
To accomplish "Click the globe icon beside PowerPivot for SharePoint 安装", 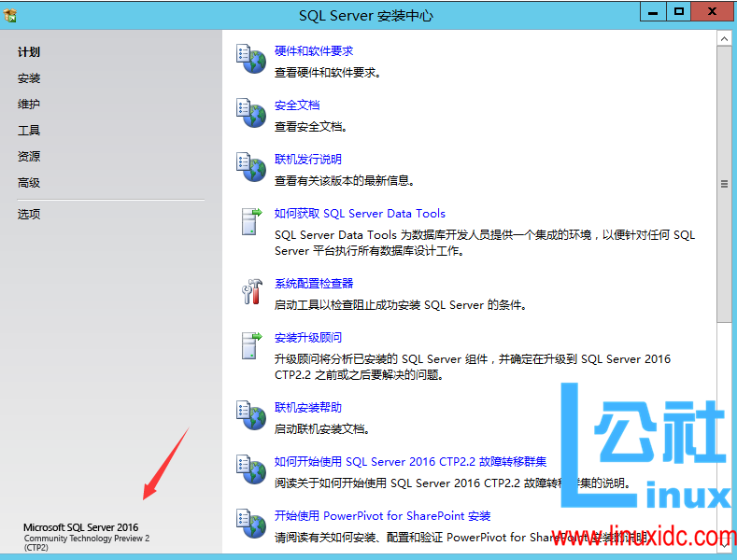I will (x=251, y=524).
